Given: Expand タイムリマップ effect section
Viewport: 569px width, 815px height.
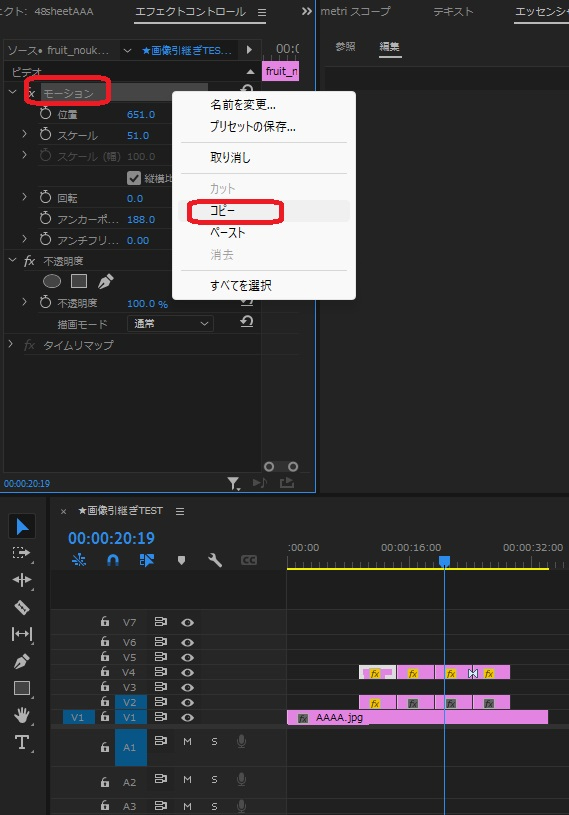Looking at the screenshot, I should coord(10,345).
